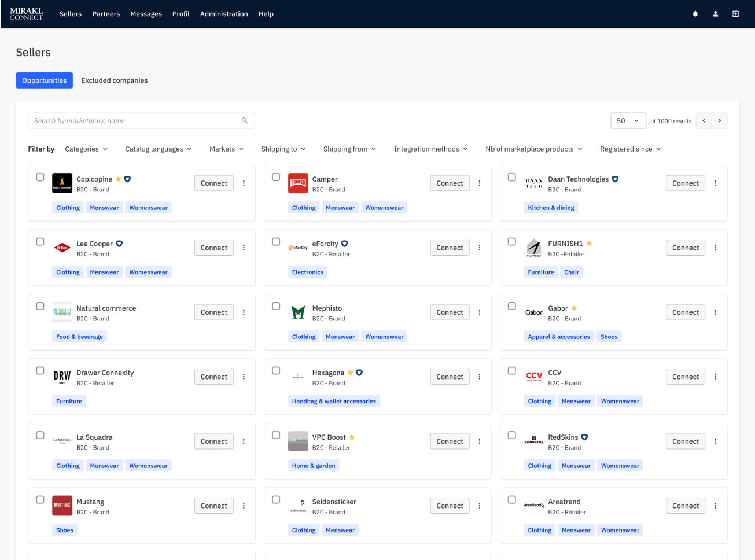
Task: Open the Sellers menu
Action: click(71, 14)
